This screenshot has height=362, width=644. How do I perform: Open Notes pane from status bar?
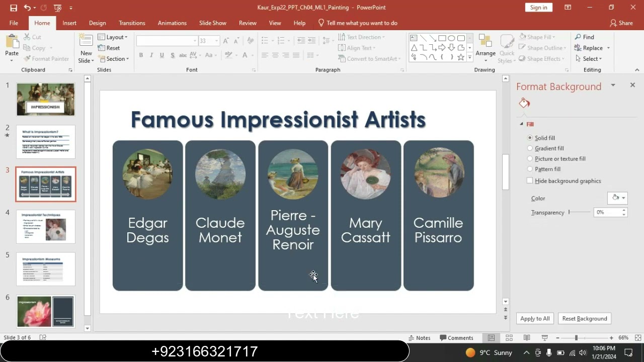coord(420,338)
